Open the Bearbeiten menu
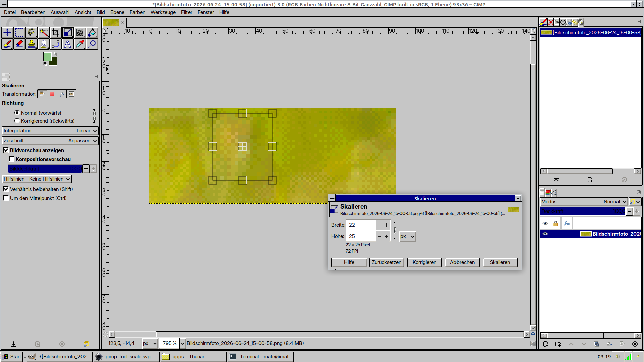Image resolution: width=644 pixels, height=362 pixels. pyautogui.click(x=33, y=12)
